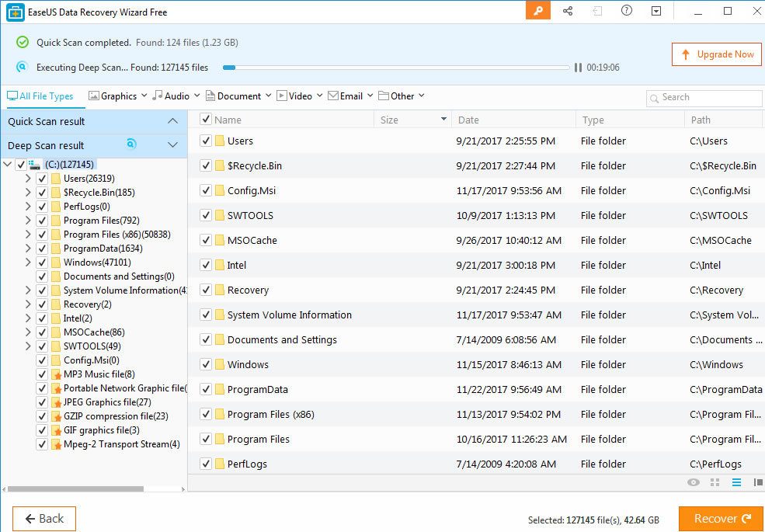The height and width of the screenshot is (532, 765).
Task: Expand the ProgramData(1634) tree node
Action: point(28,249)
